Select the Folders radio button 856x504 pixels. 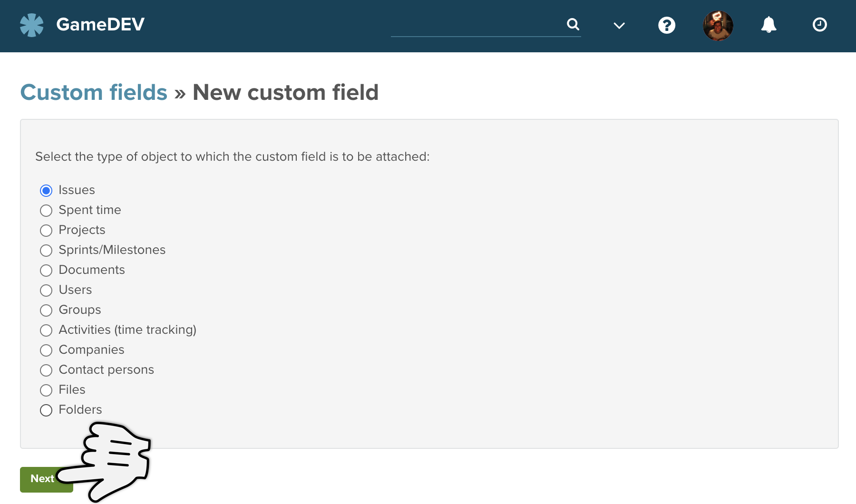pyautogui.click(x=46, y=410)
